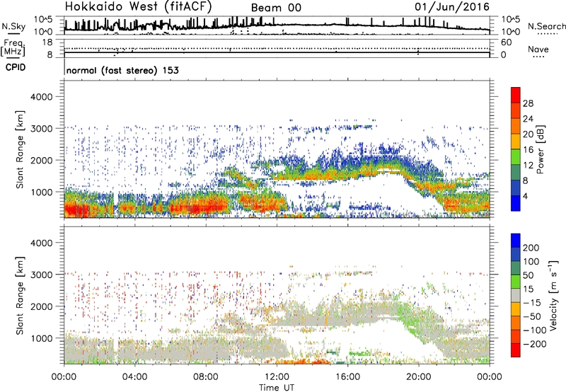Click the '20:00' time tick label
This screenshot has width=566, height=392.
click(x=419, y=377)
